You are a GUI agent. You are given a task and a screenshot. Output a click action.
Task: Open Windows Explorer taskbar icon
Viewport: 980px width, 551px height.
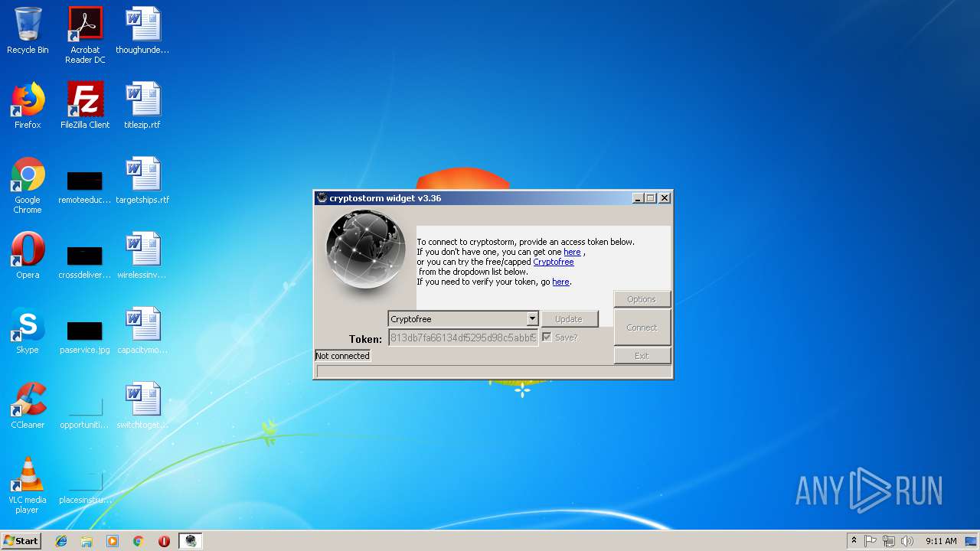pos(87,541)
